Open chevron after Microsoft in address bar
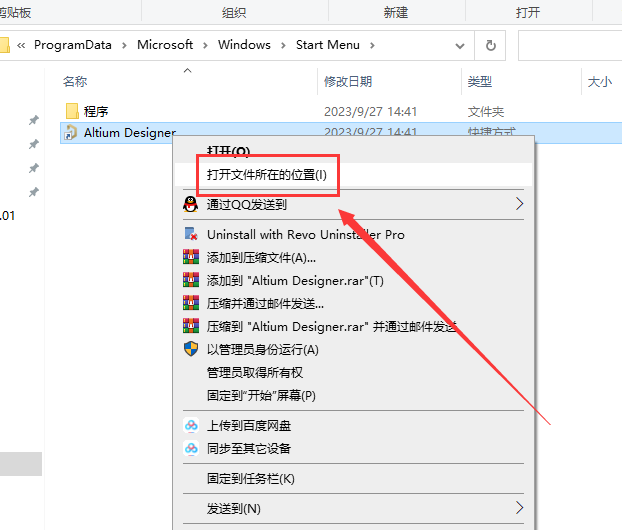Screen dimensions: 622x530 point(205,45)
